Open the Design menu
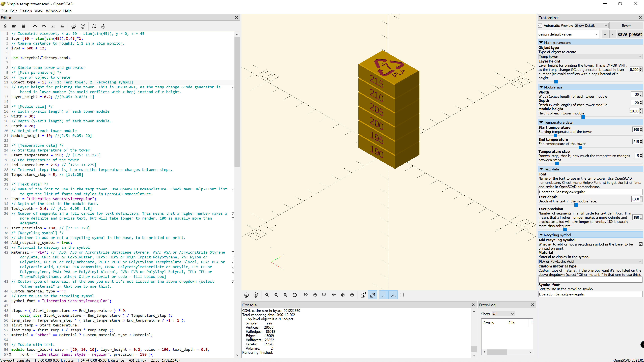Screen dimensions: 644x362 tap(26, 11)
